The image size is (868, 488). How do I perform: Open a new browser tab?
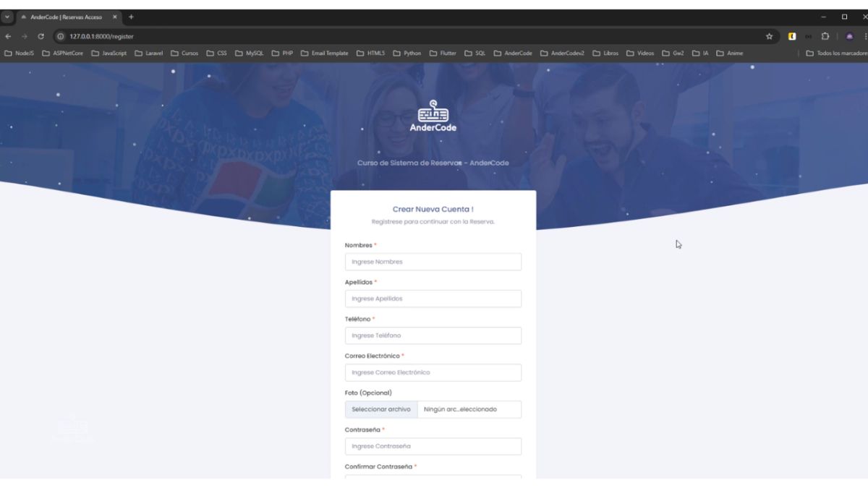(x=132, y=17)
